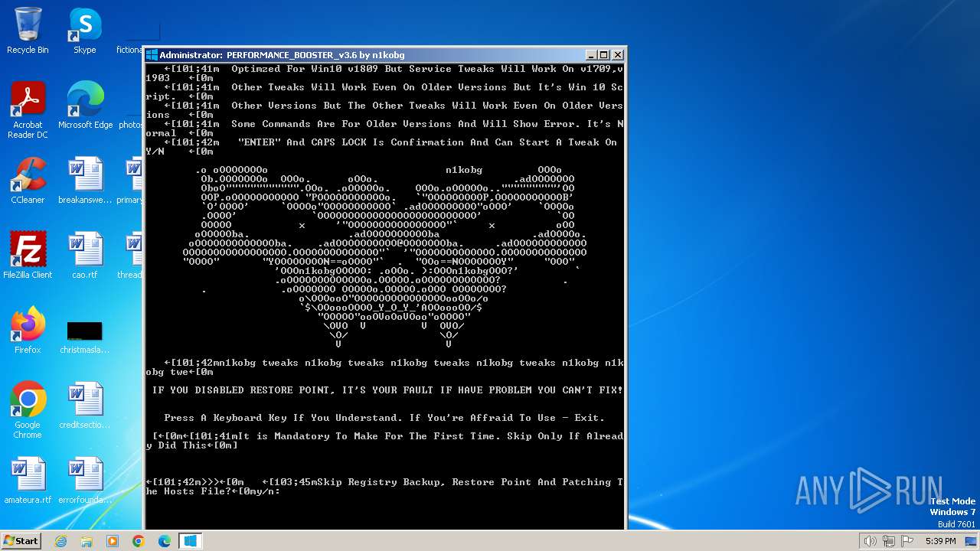Click the 'Optimzed For Win10 v1809' line

point(384,73)
